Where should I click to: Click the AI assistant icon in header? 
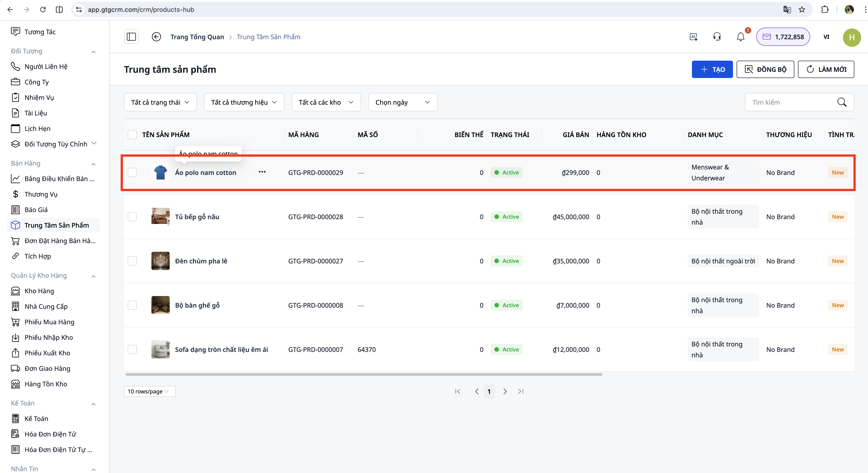(693, 37)
